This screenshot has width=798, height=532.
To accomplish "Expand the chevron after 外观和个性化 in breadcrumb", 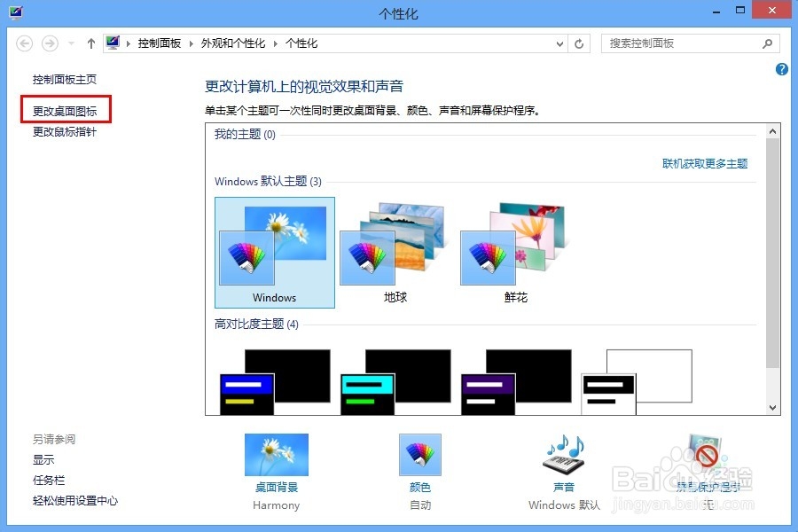I will pyautogui.click(x=276, y=43).
